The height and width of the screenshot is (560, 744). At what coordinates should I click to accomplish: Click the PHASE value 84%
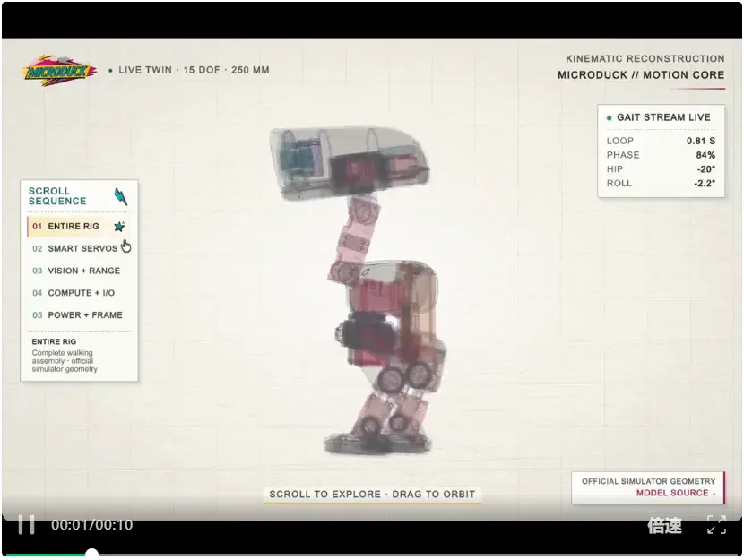pos(705,155)
